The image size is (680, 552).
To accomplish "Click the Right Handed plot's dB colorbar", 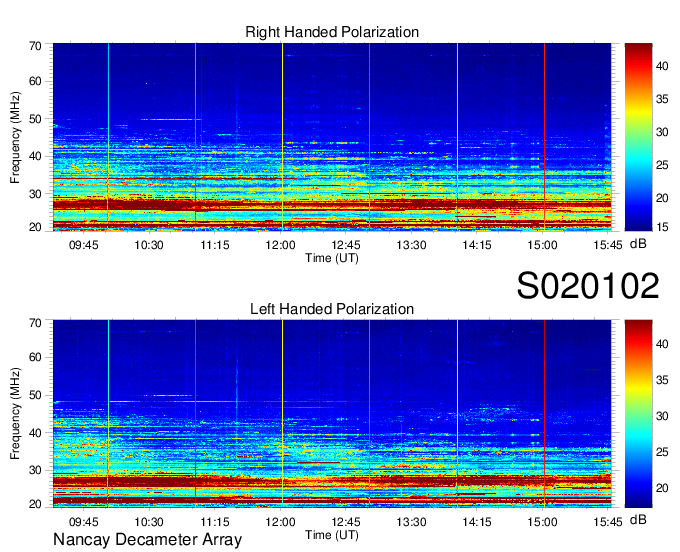I will [638, 137].
